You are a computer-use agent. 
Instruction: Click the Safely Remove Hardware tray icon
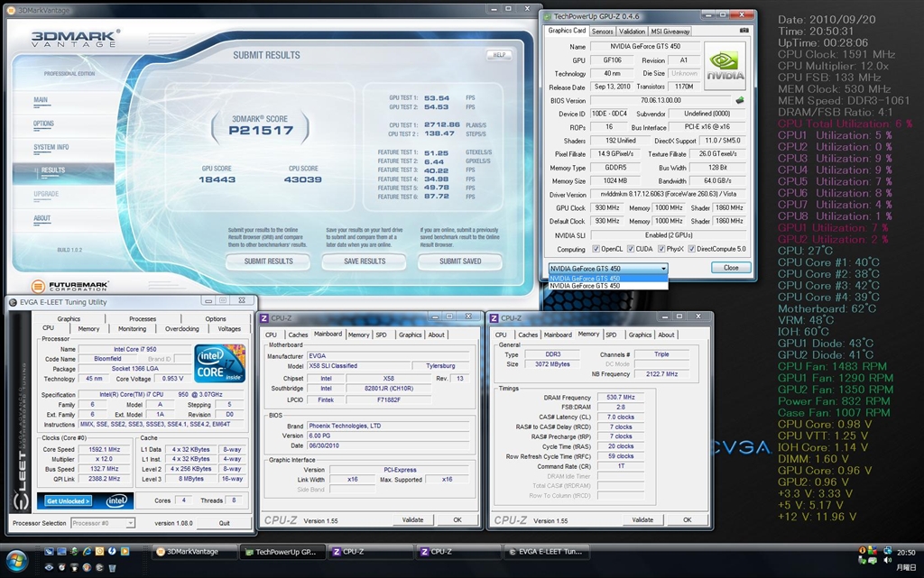pyautogui.click(x=862, y=561)
